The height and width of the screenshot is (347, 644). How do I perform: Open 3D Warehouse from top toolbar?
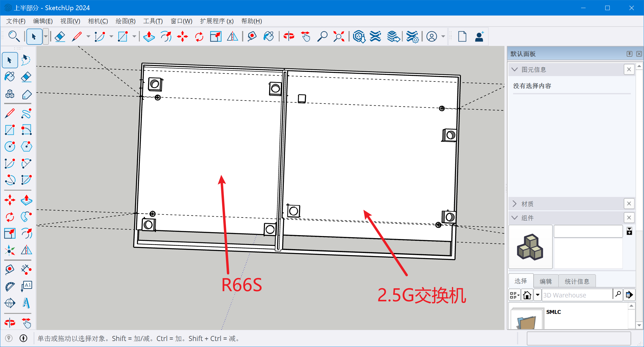click(x=359, y=37)
